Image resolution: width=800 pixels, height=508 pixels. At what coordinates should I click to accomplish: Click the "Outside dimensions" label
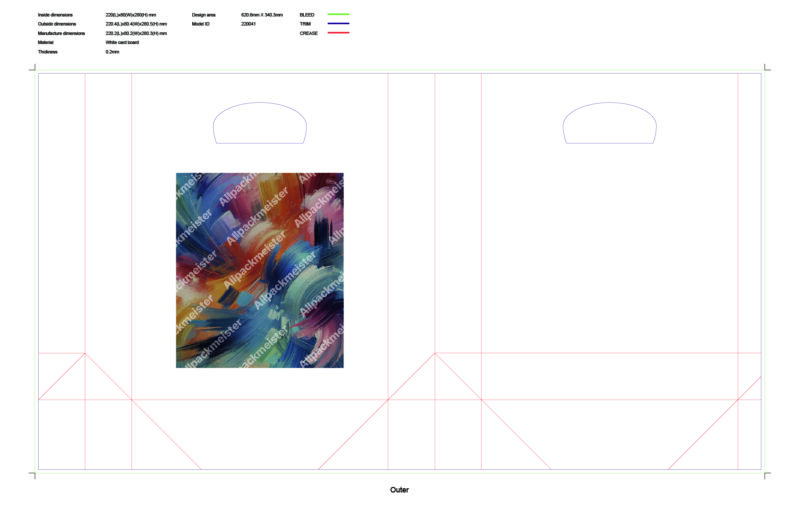pyautogui.click(x=57, y=24)
